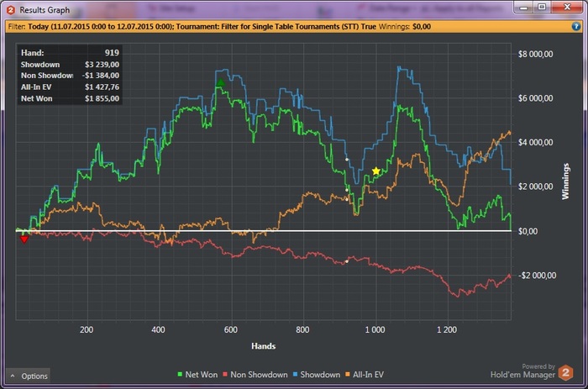This screenshot has width=588, height=389.
Task: Click the orange All-In EV color square
Action: [347, 375]
